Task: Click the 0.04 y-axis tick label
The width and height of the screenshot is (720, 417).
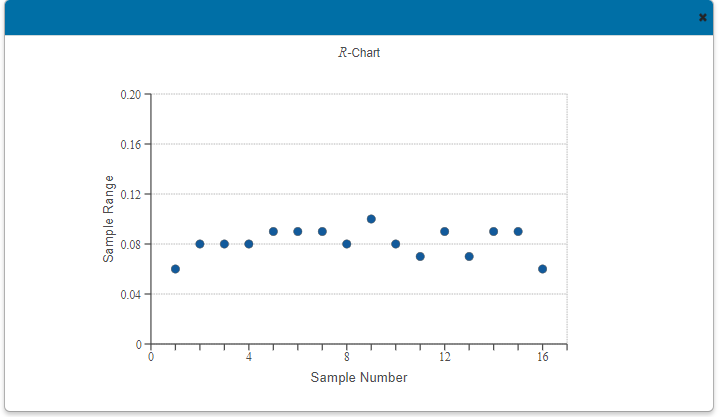Action: coord(131,295)
